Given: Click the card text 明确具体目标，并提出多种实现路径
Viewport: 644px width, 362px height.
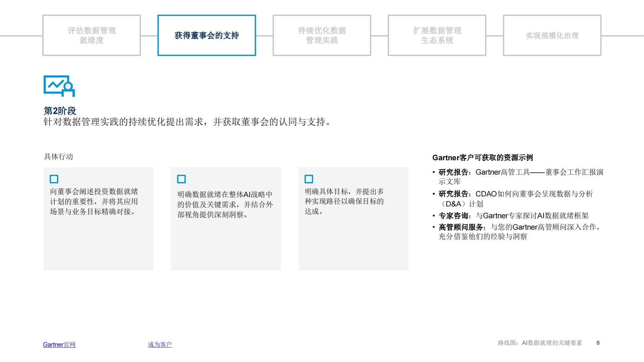Looking at the screenshot, I should tap(344, 201).
